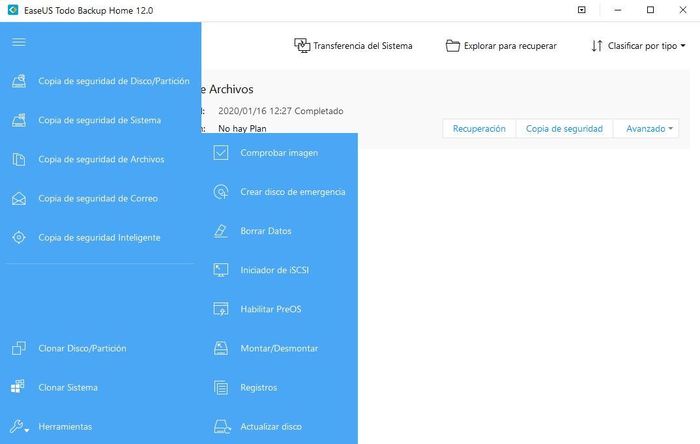
Task: Select Borrar Datos tool
Action: pos(266,231)
